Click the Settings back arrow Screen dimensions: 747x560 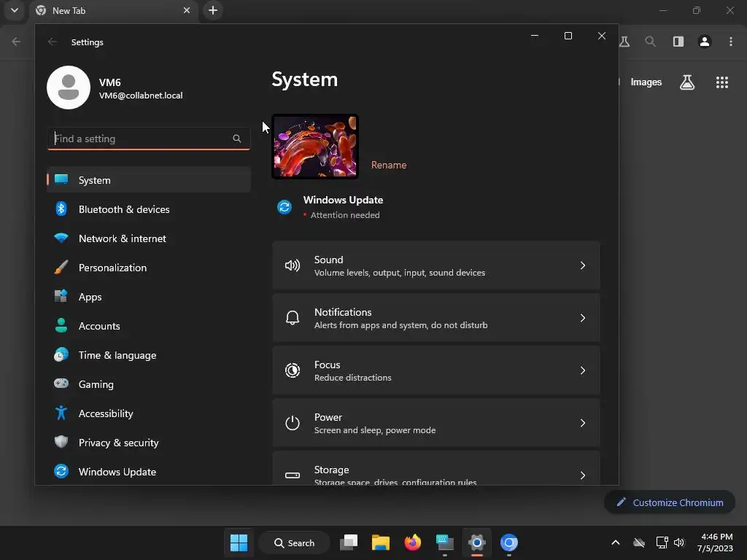click(x=53, y=42)
